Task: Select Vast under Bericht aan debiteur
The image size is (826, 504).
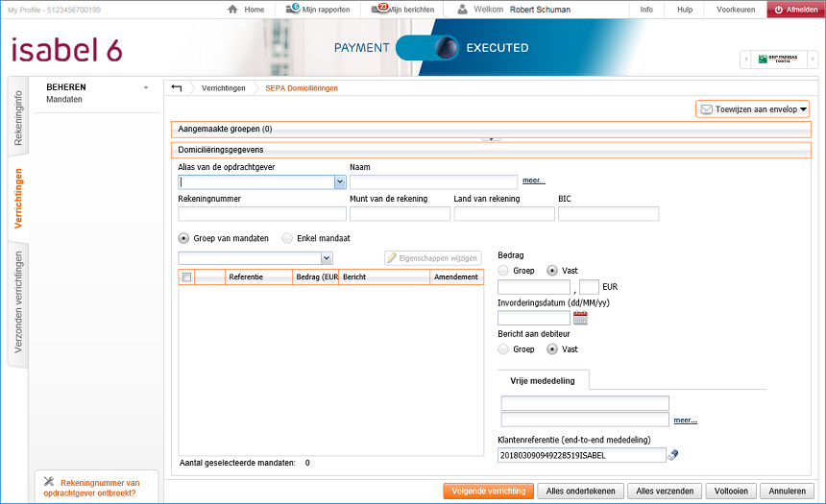Action: 552,349
